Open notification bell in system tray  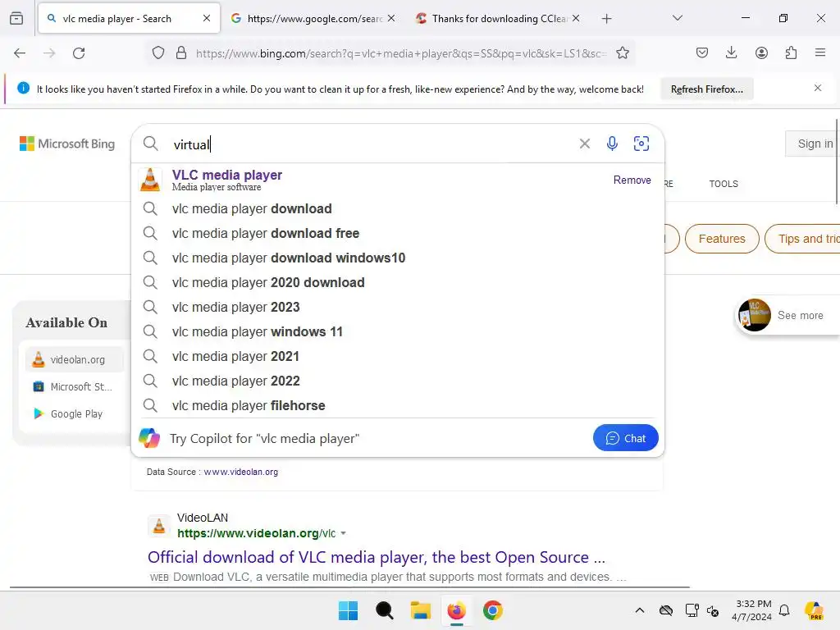tap(784, 610)
